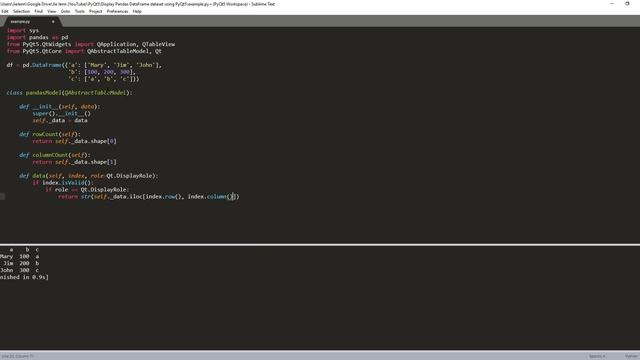Open the Tools menu
Viewport: 640px width, 360px height.
point(80,11)
